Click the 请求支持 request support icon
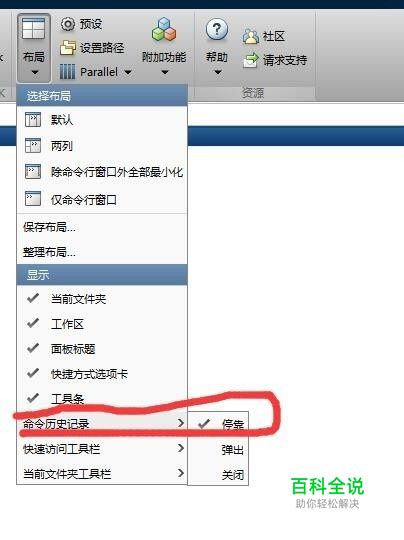Image resolution: width=404 pixels, height=540 pixels. (x=251, y=60)
